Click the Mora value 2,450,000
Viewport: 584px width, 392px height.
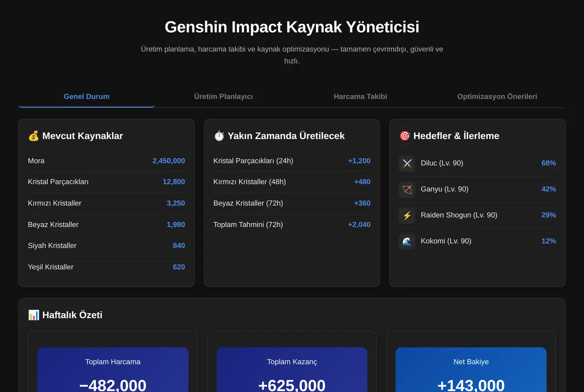pos(168,161)
